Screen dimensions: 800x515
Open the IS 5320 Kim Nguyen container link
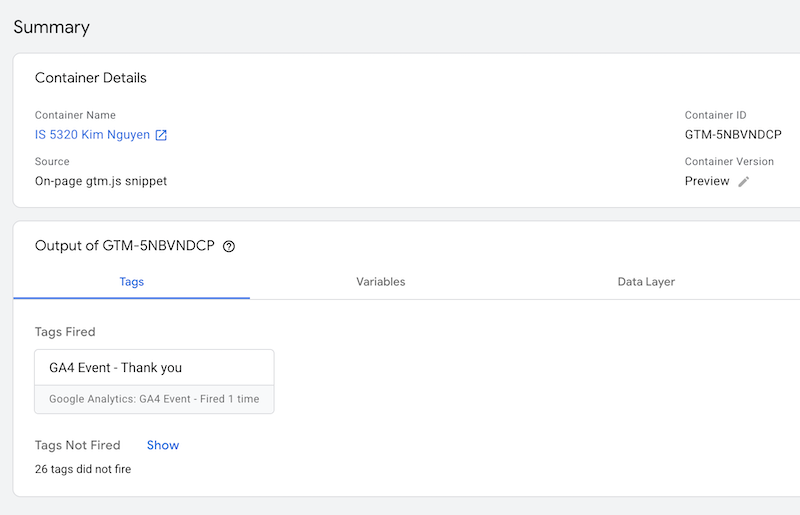pyautogui.click(x=92, y=135)
